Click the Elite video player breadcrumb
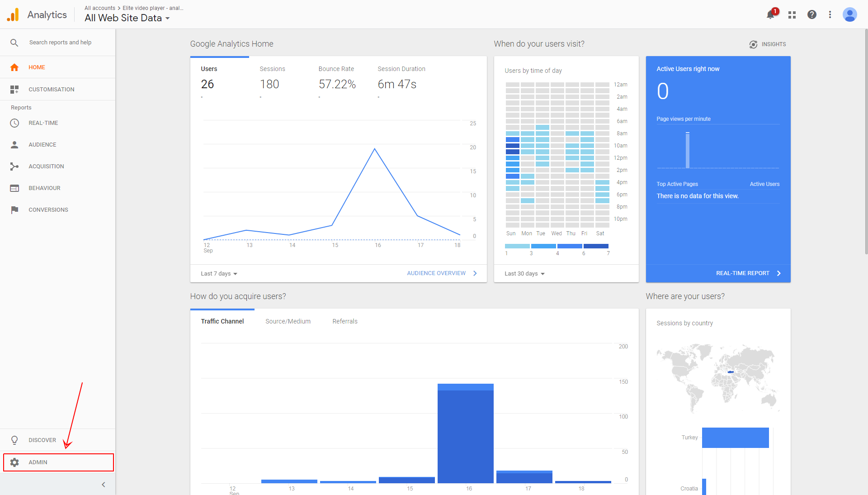 coord(153,8)
